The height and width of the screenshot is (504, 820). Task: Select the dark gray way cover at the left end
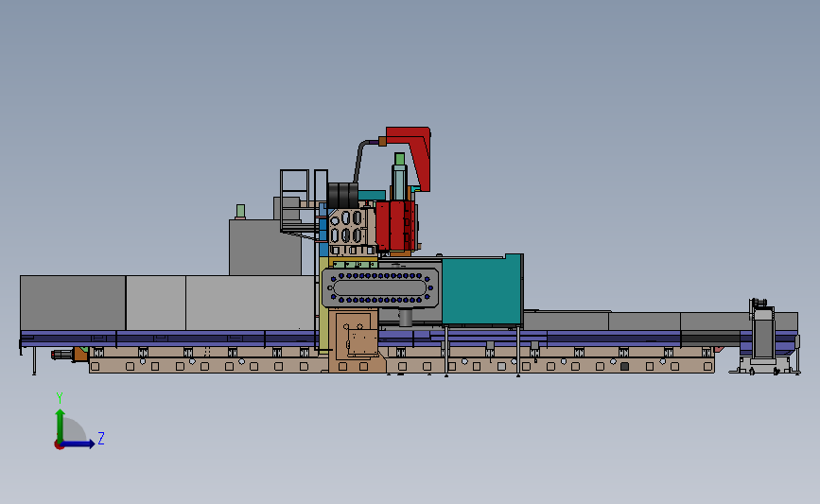(73, 303)
